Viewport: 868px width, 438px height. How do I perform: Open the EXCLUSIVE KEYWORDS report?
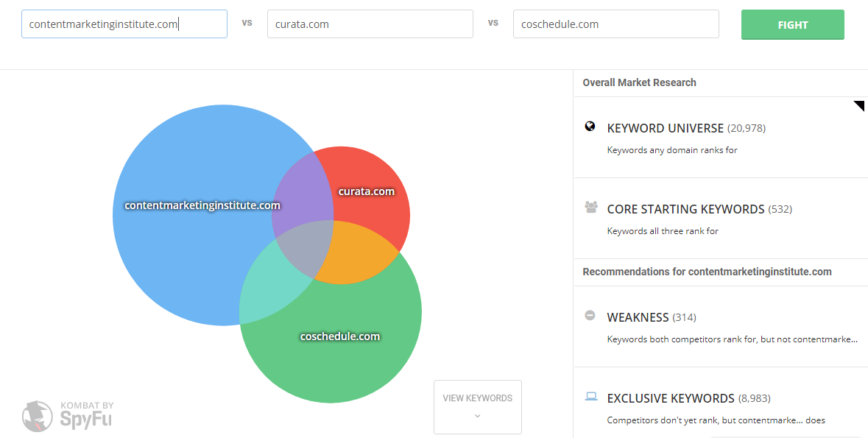click(x=671, y=398)
